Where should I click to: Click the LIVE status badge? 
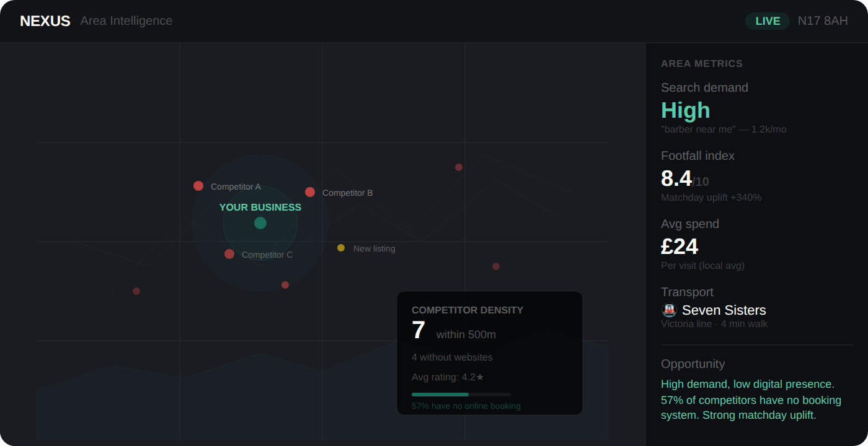768,21
